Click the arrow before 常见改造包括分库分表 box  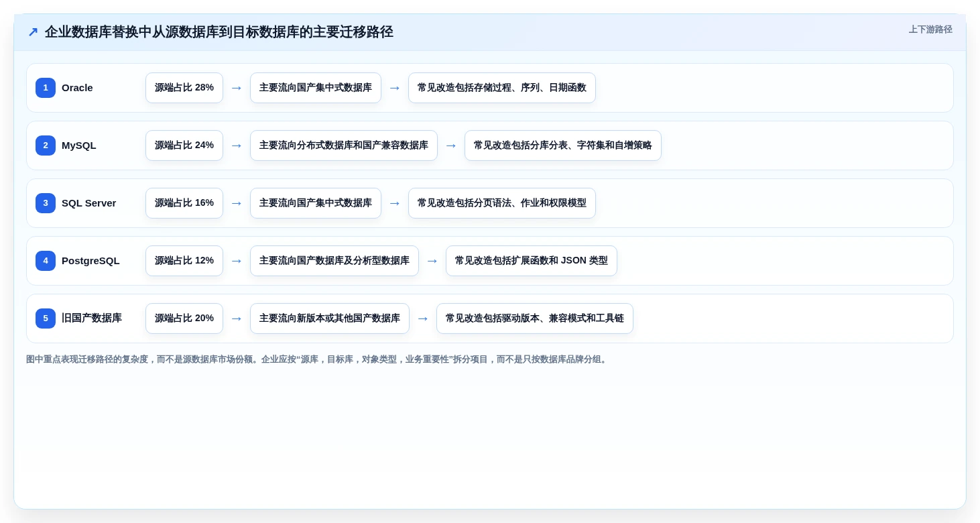[x=451, y=146]
